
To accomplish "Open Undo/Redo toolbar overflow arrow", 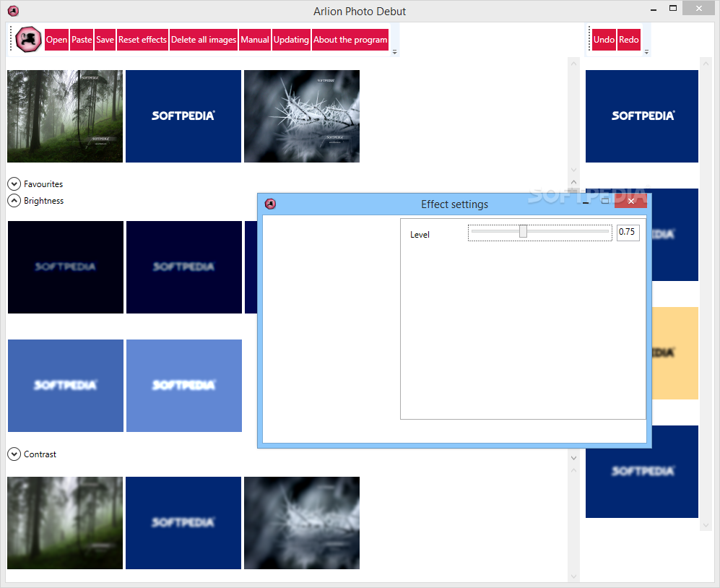I will click(x=646, y=52).
